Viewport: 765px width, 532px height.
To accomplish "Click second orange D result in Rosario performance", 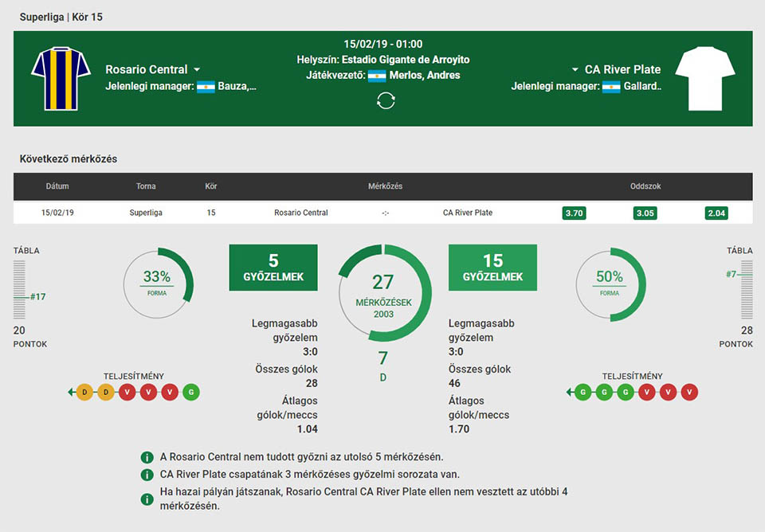I will (106, 392).
